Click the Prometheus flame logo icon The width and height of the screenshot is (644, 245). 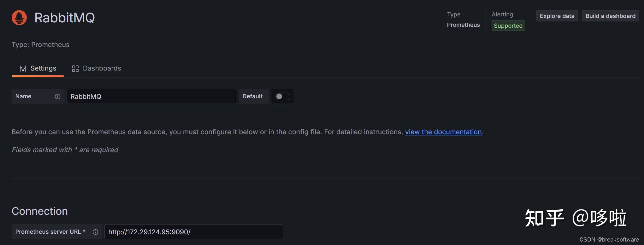[x=19, y=18]
